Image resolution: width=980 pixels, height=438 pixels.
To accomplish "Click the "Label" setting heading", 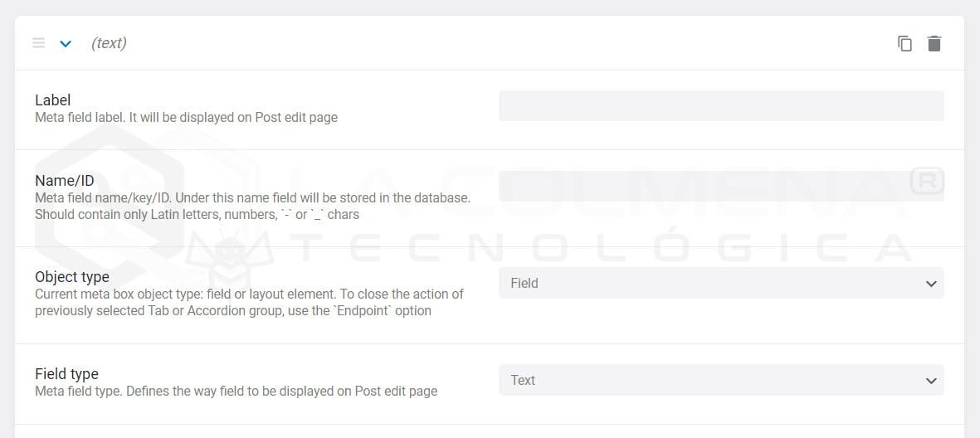I will (52, 100).
